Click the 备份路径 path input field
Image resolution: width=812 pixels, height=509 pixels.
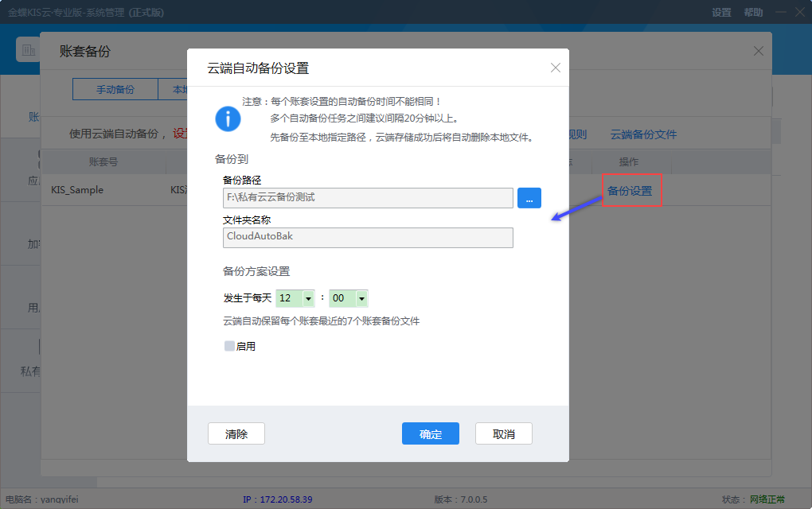366,197
